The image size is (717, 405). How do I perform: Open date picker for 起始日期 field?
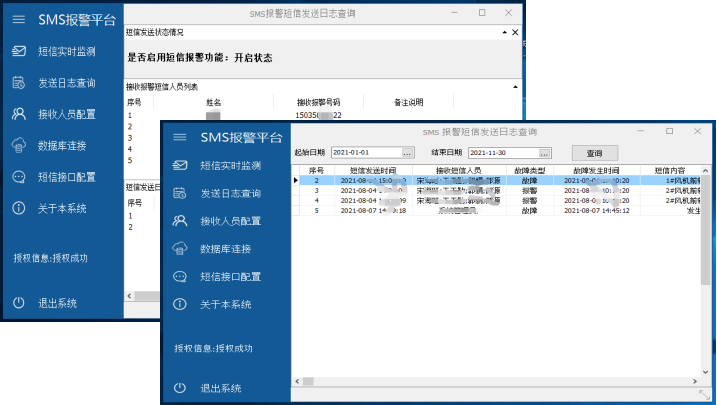pyautogui.click(x=407, y=153)
